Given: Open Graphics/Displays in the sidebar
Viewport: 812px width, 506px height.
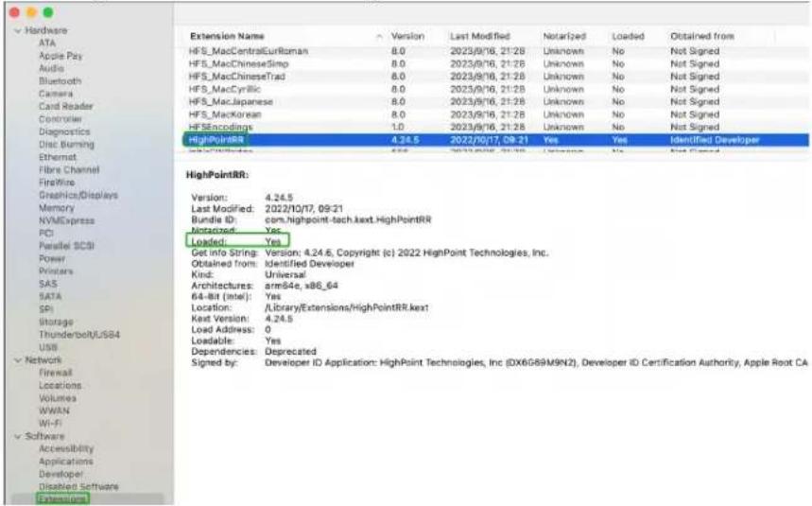Looking at the screenshot, I should pos(78,195).
